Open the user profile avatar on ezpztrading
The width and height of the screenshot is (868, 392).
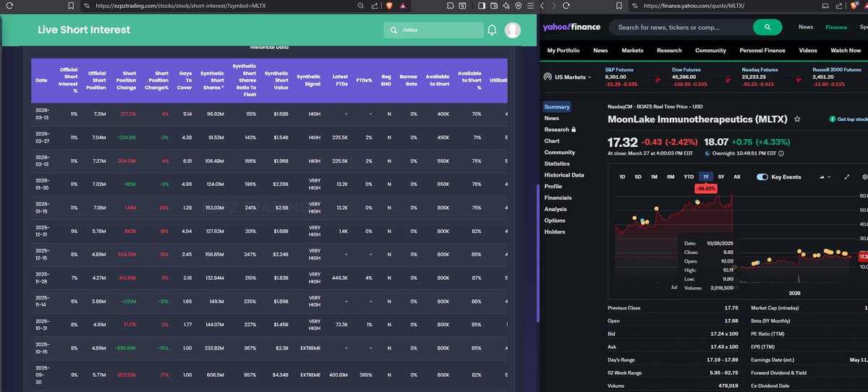click(x=513, y=30)
